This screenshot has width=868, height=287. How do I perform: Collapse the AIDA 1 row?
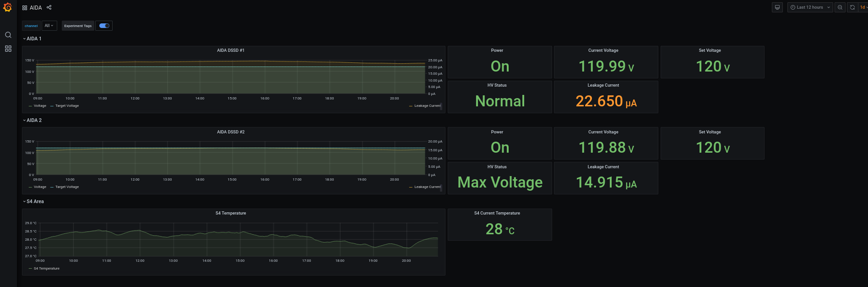point(32,39)
